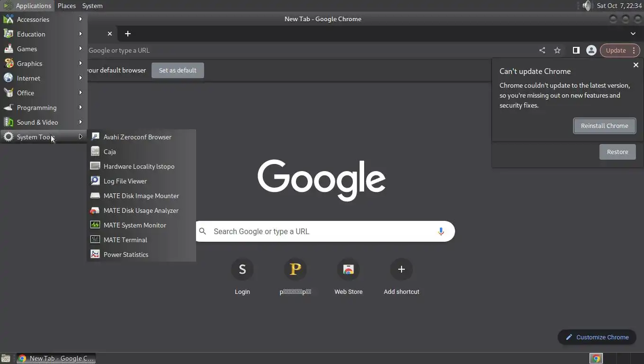Bookmark this tab with star icon
The height and width of the screenshot is (364, 644).
coord(557,50)
